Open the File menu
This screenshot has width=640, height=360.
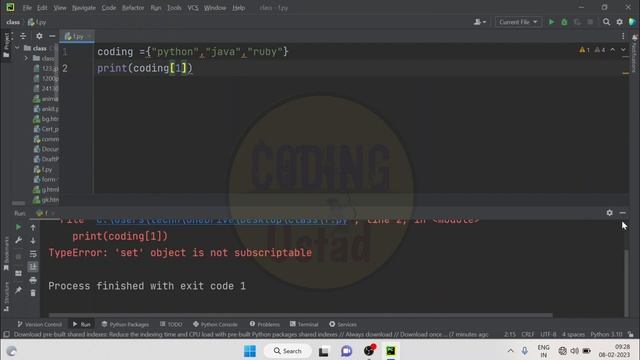[x=27, y=8]
